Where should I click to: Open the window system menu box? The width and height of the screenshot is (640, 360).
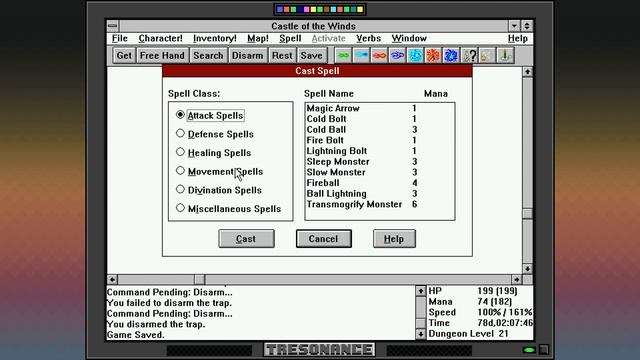pos(113,26)
